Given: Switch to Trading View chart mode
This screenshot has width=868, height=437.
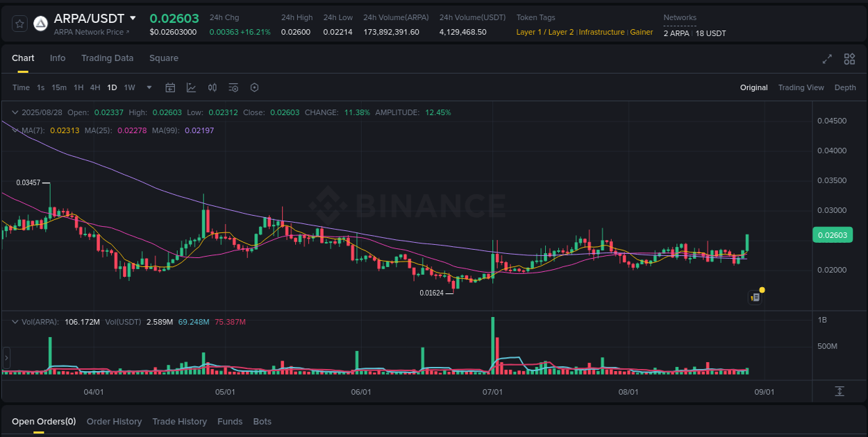Looking at the screenshot, I should pyautogui.click(x=801, y=87).
